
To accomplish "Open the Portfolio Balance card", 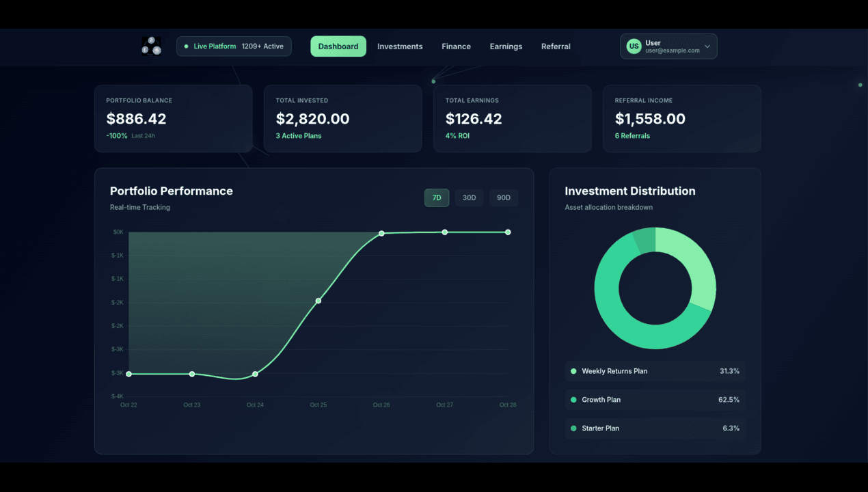I will point(174,118).
